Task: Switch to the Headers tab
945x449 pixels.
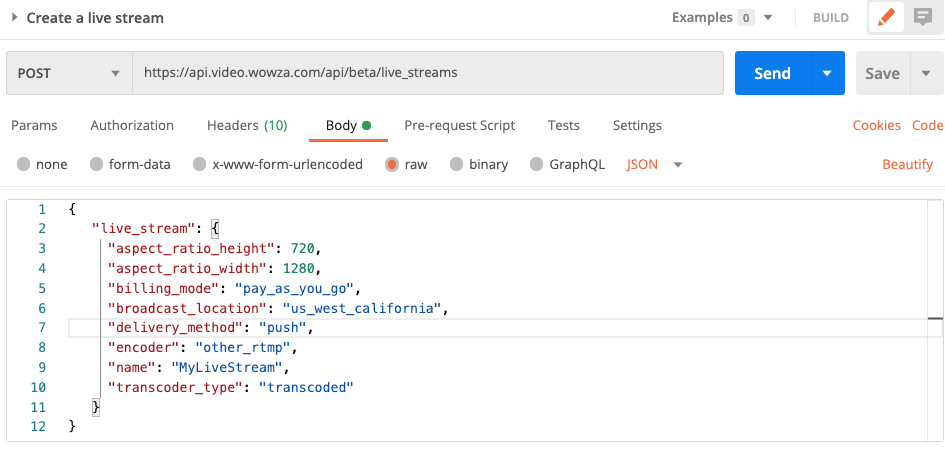Action: (247, 125)
